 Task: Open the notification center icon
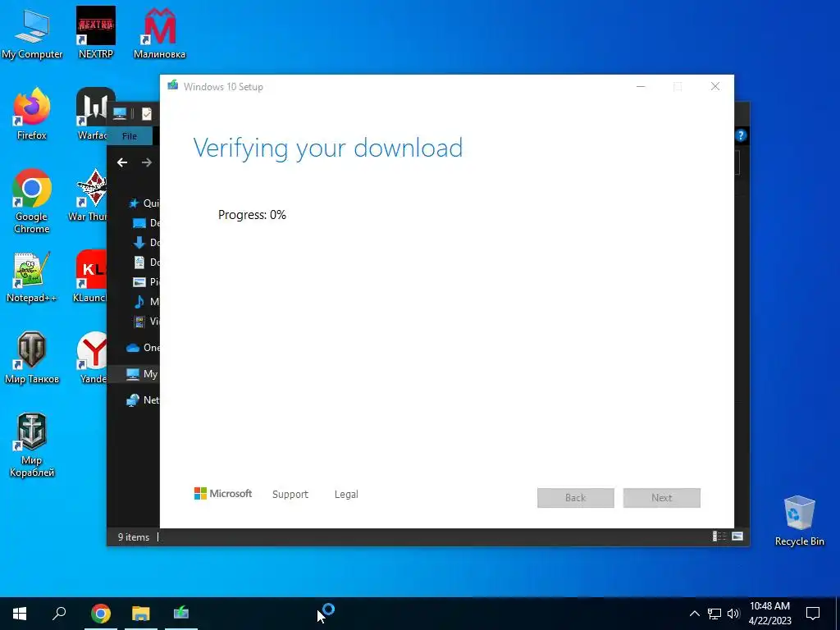(x=813, y=614)
